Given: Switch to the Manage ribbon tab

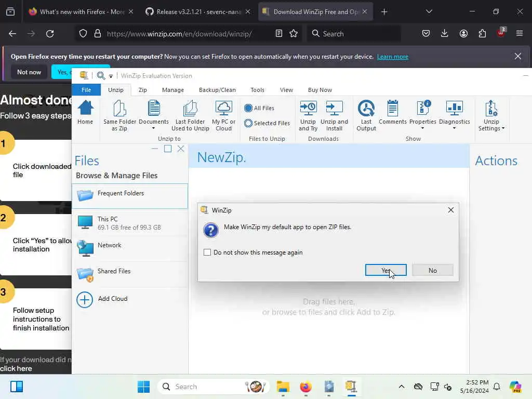Looking at the screenshot, I should (172, 90).
